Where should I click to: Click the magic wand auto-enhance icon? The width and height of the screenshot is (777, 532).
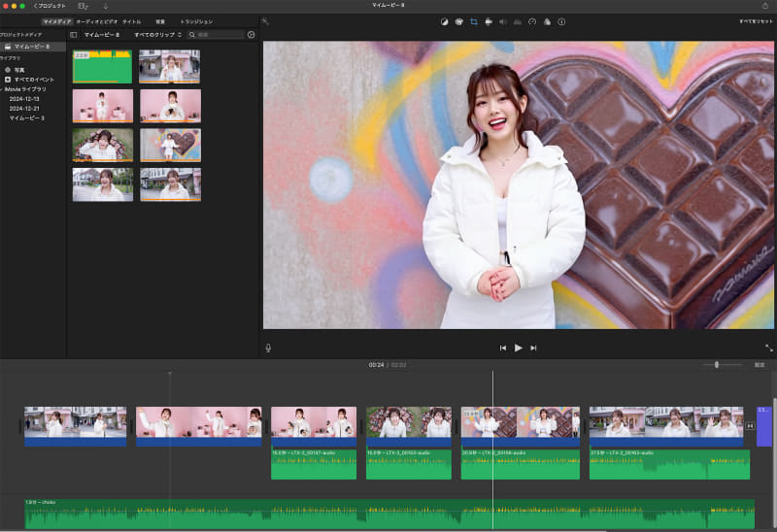[265, 21]
